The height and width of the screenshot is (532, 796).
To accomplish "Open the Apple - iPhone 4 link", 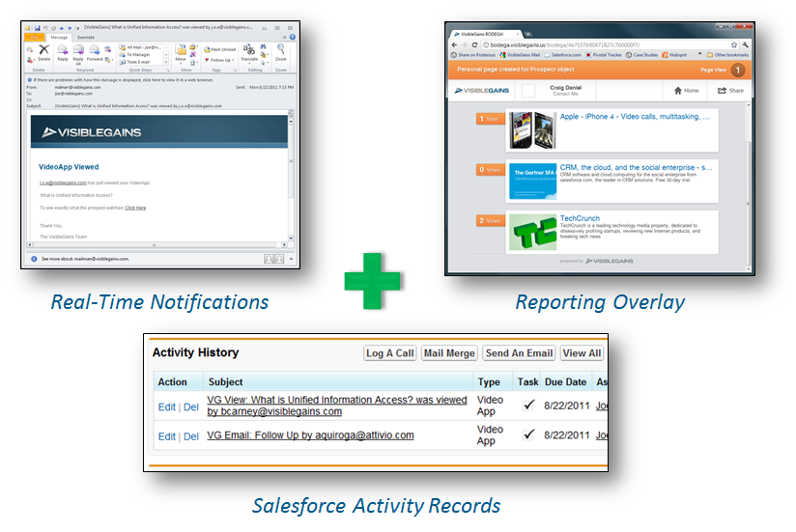I will click(x=635, y=117).
